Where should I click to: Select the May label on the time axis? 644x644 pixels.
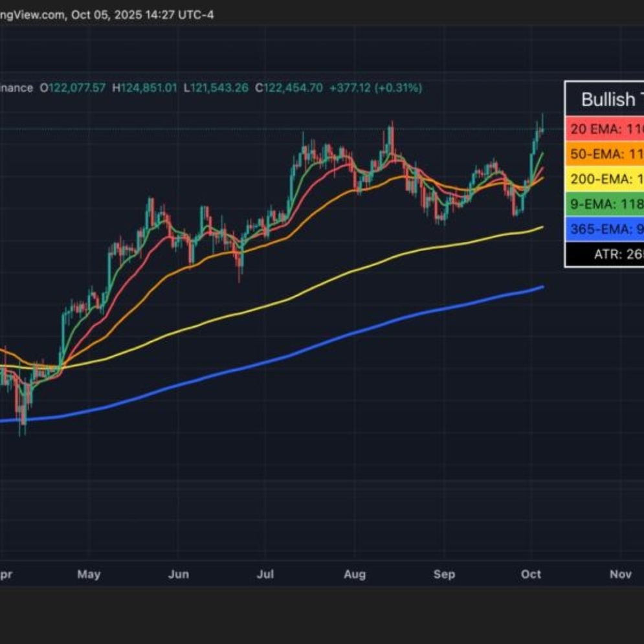[x=89, y=574]
